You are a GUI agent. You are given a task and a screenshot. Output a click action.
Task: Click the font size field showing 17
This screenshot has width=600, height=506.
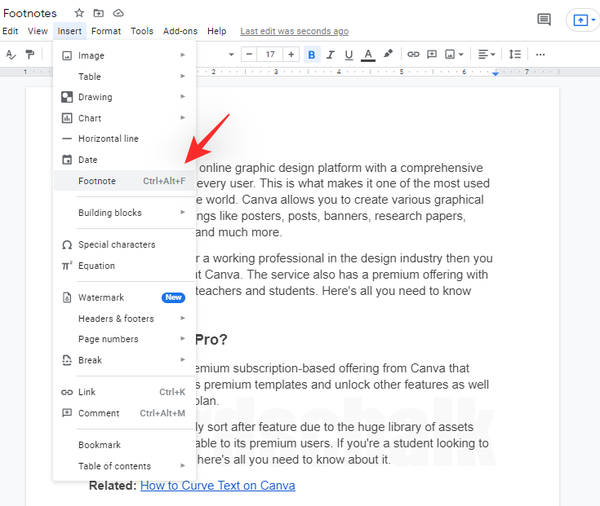coord(270,54)
